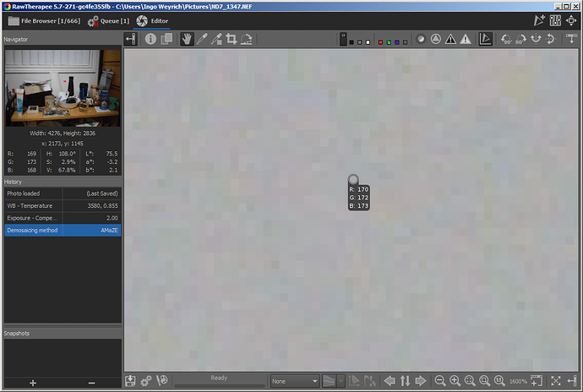Collapse the left panel with arrow
The height and width of the screenshot is (392, 583).
click(130, 39)
